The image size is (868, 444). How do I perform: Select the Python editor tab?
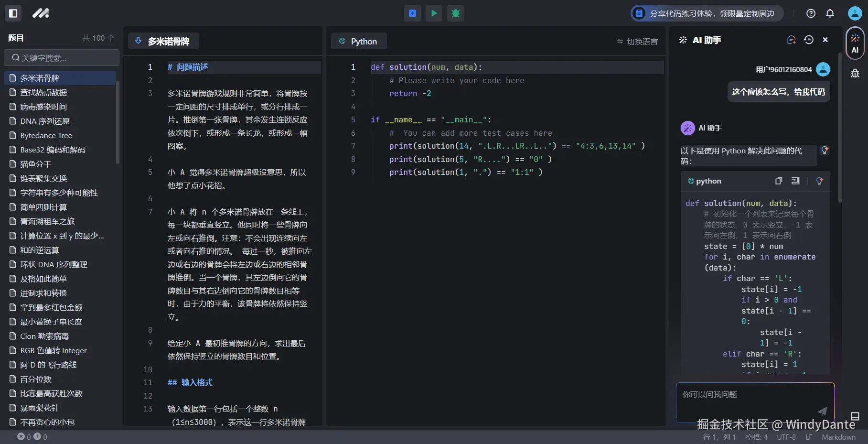(359, 41)
